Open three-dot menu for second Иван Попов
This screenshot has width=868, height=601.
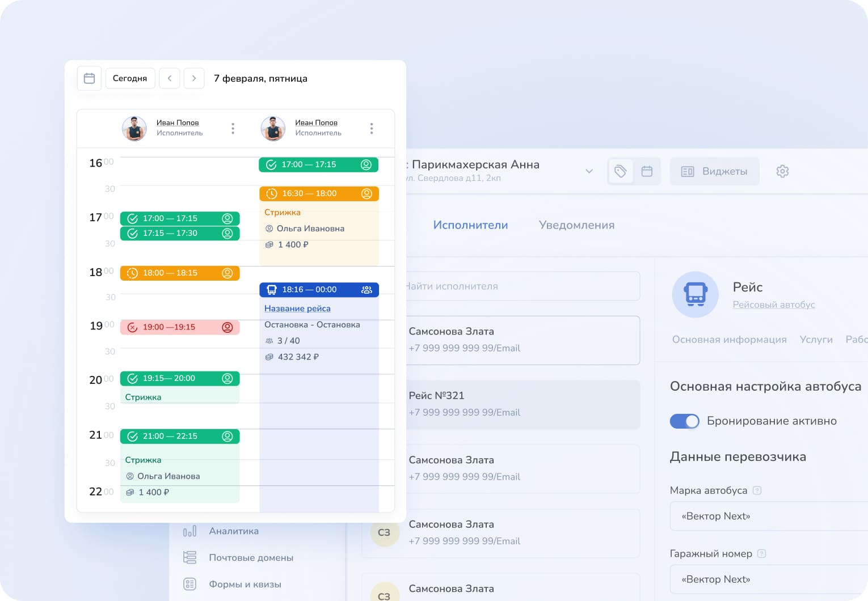(372, 129)
